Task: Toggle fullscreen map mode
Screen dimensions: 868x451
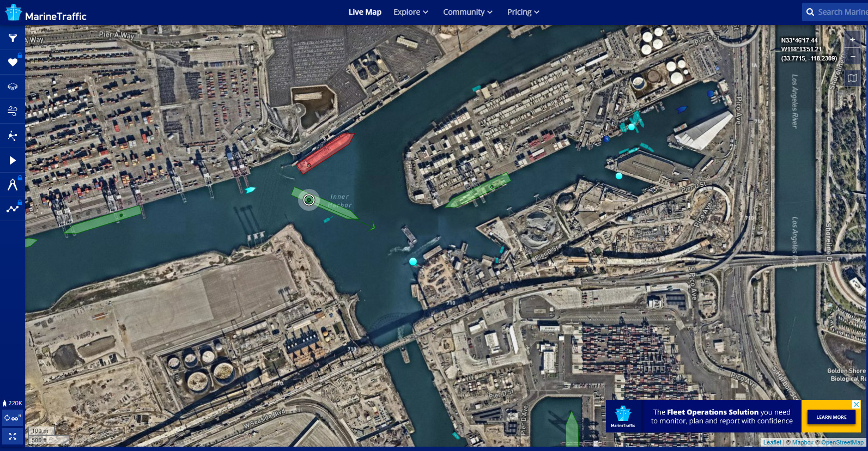Action: (x=13, y=436)
